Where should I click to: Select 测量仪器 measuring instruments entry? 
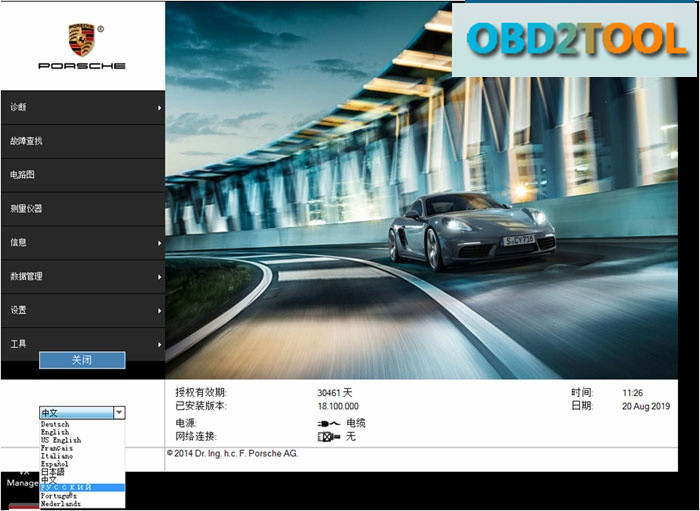click(x=83, y=209)
